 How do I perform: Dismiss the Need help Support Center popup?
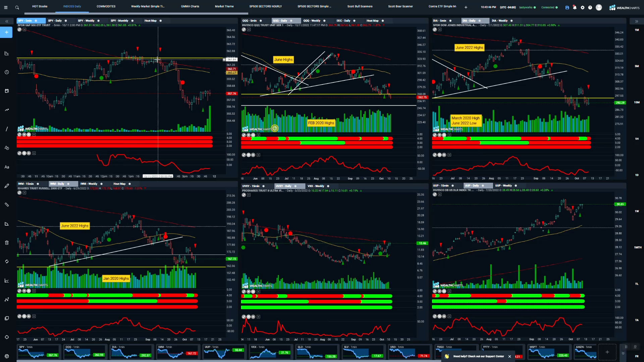click(x=509, y=356)
